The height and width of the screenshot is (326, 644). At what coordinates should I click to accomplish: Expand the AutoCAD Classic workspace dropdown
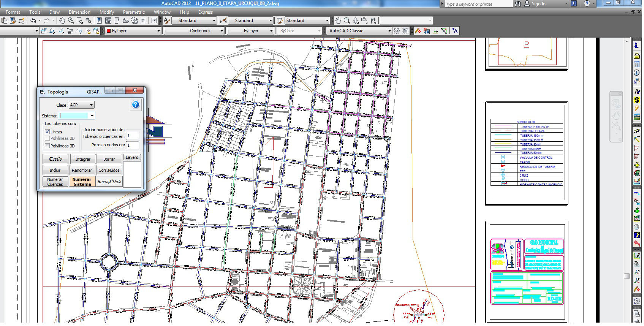pyautogui.click(x=389, y=31)
